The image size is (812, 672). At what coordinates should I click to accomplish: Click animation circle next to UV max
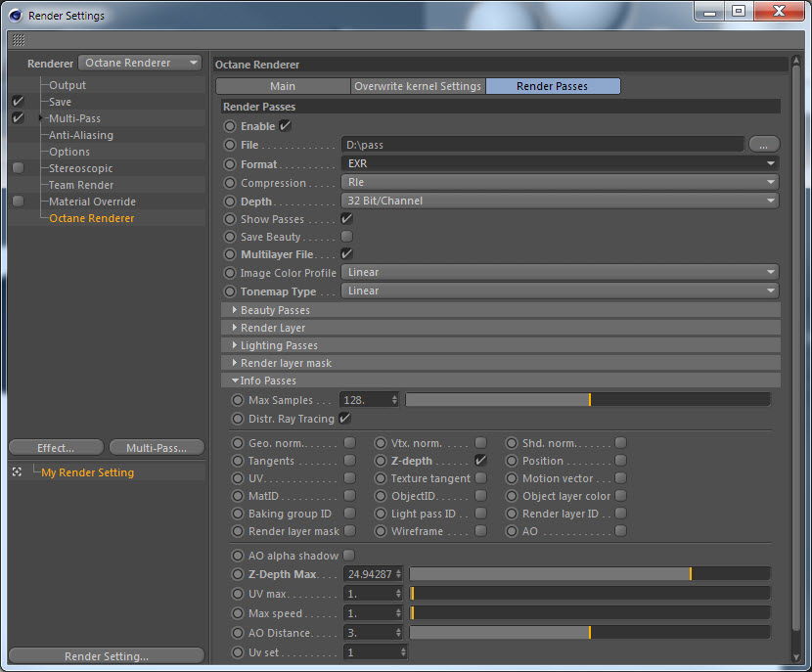click(x=238, y=594)
